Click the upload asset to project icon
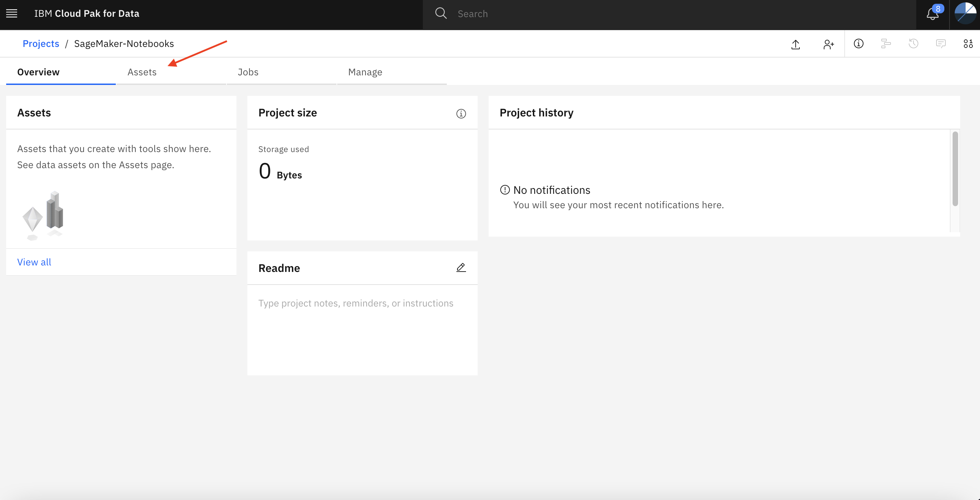Screen dimensions: 980x500 (x=796, y=44)
